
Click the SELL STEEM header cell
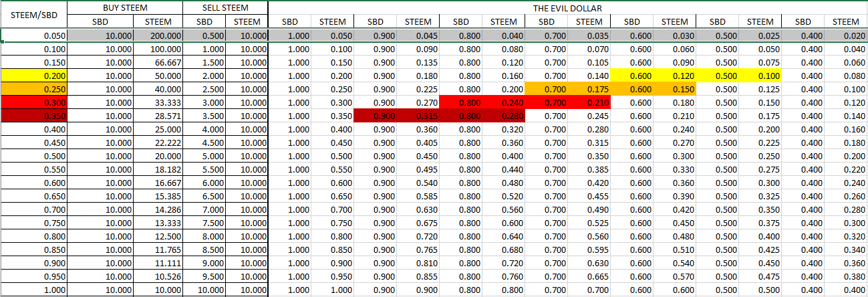225,8
